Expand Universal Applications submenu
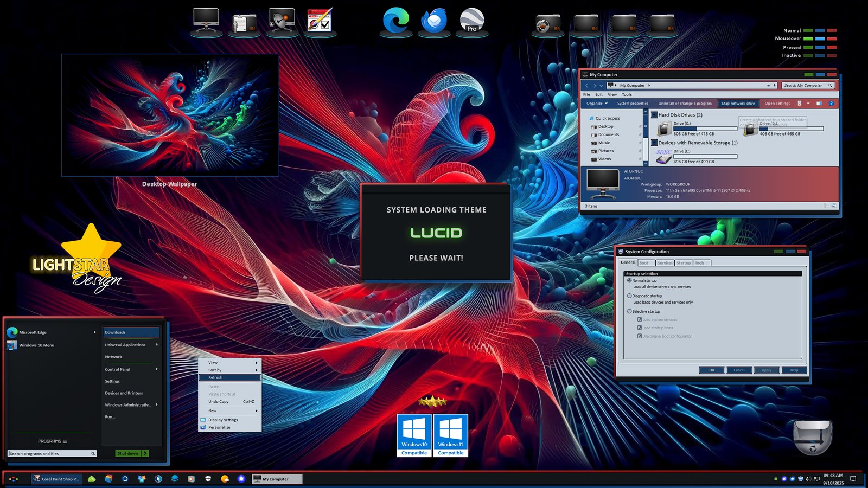 click(x=157, y=344)
